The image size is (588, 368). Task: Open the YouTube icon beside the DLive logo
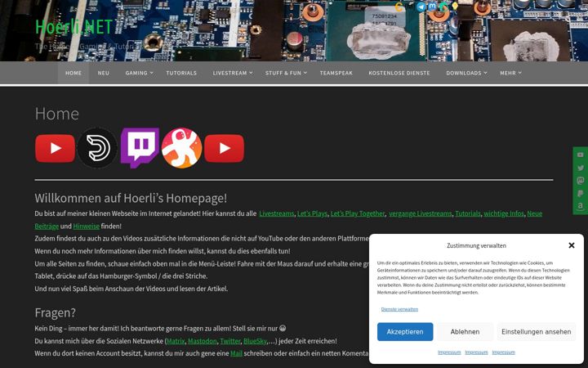(56, 148)
